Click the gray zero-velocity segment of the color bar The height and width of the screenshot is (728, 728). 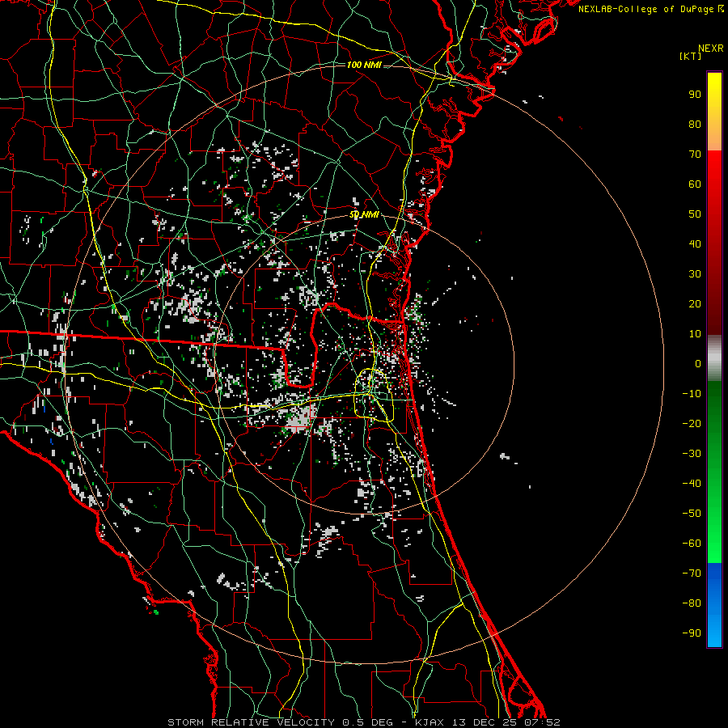point(714,358)
